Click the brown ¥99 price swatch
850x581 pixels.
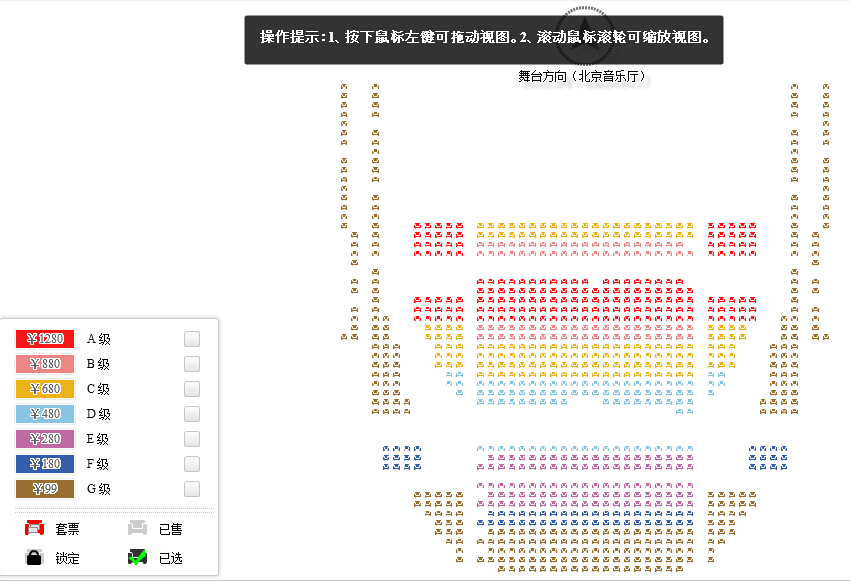pos(45,489)
